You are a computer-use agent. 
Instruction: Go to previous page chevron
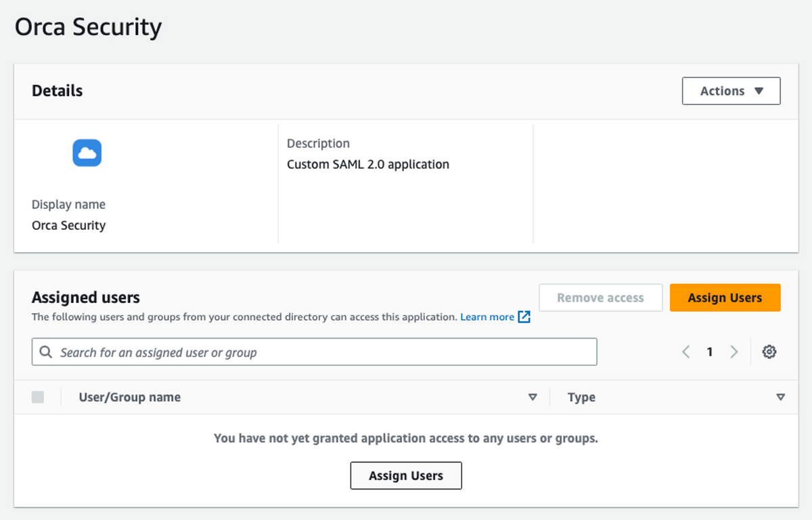coord(686,352)
